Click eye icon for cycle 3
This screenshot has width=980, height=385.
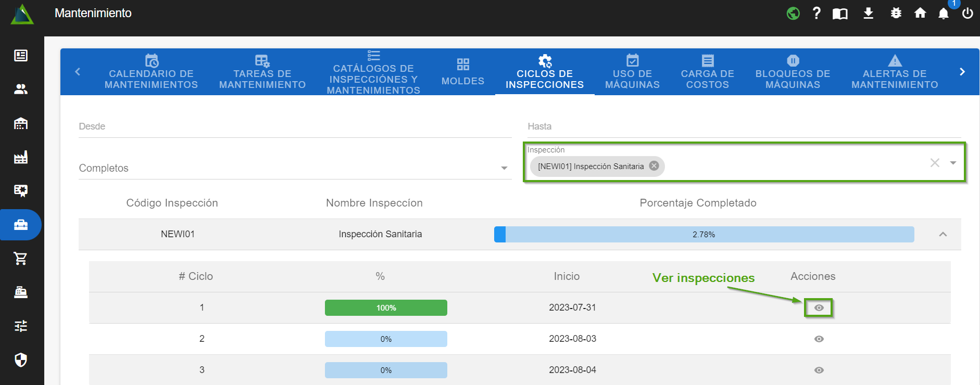pos(819,370)
